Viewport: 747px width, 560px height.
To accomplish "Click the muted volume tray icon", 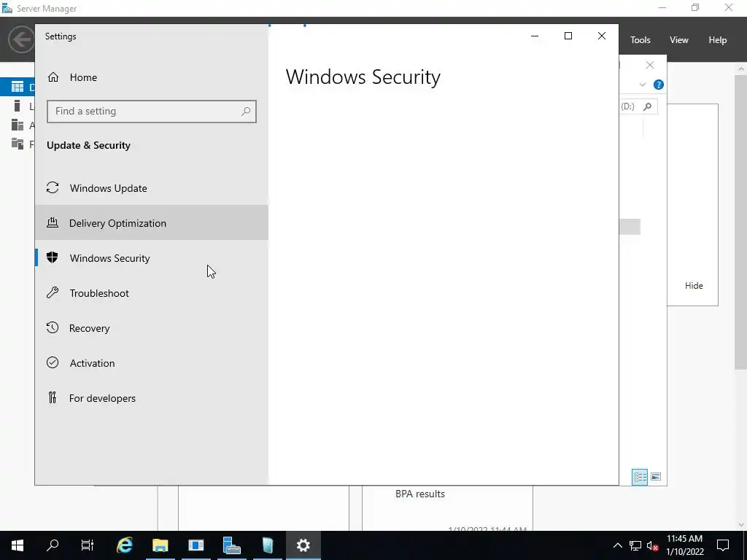I will tap(652, 545).
